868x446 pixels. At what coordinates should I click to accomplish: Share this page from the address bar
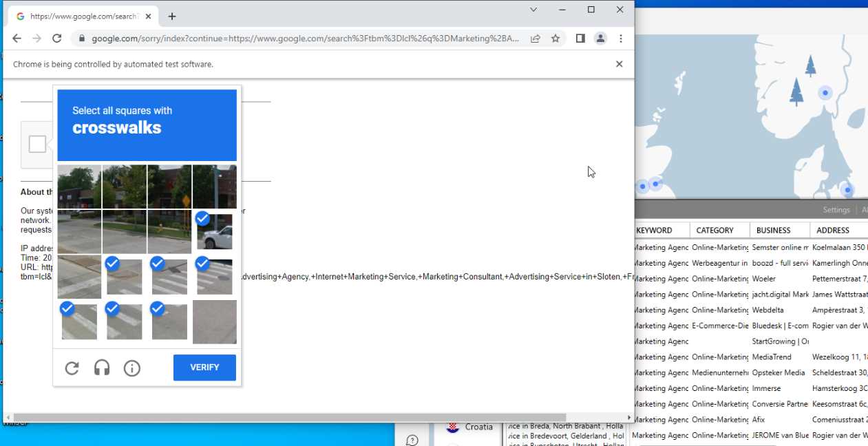pyautogui.click(x=535, y=39)
